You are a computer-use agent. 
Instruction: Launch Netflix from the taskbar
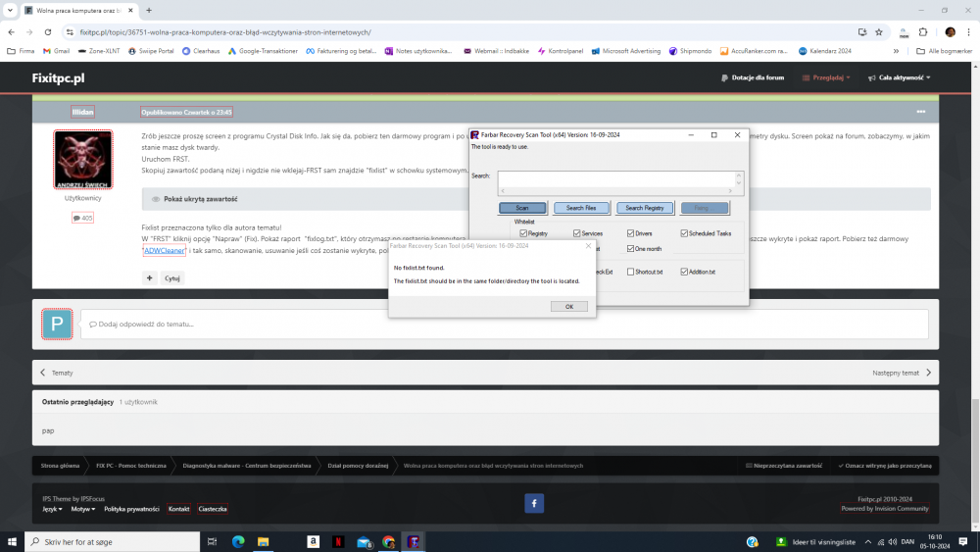pos(337,541)
